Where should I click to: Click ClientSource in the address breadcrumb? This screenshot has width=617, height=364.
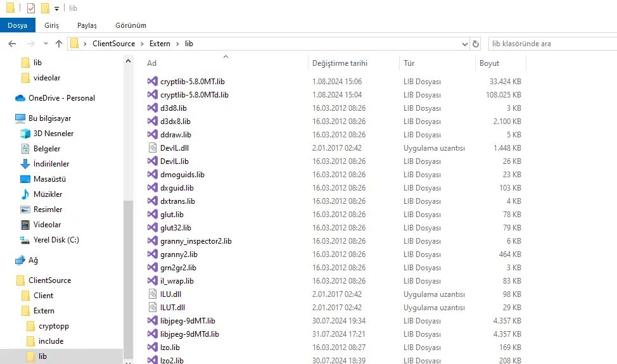tap(114, 44)
